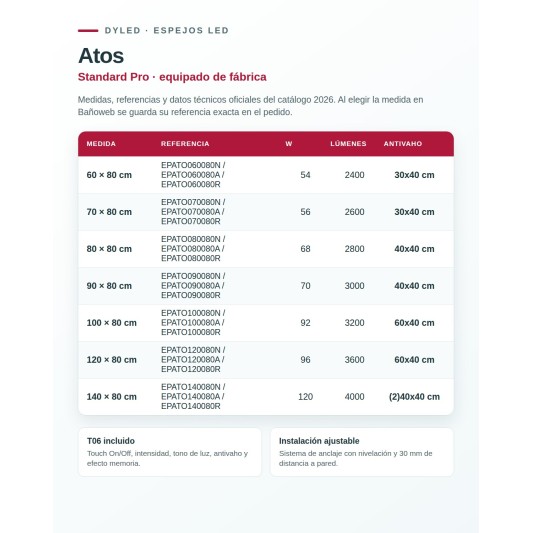Click the 80 × 80 cm row label
Viewport: 533px width, 533px height.
tap(109, 249)
